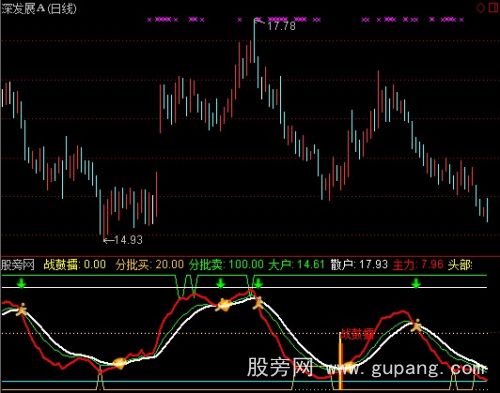Click the leftmost green down-arrow sell signal

tap(22, 284)
